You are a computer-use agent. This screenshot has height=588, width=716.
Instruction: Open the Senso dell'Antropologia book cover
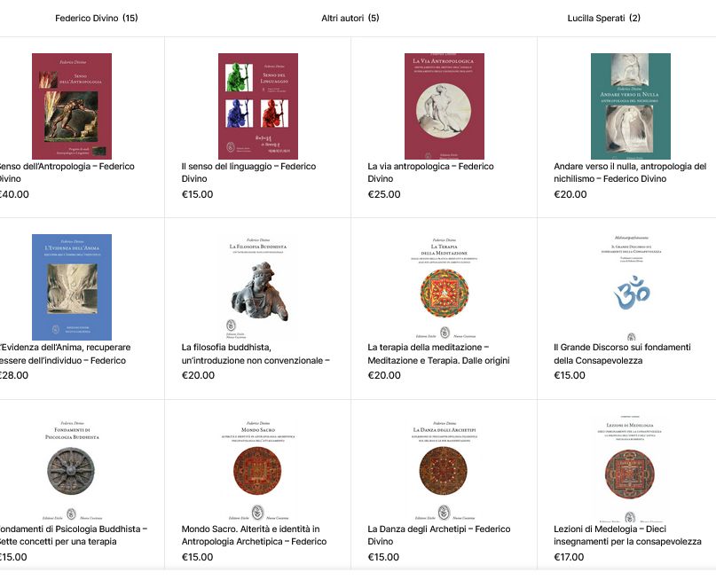72,106
